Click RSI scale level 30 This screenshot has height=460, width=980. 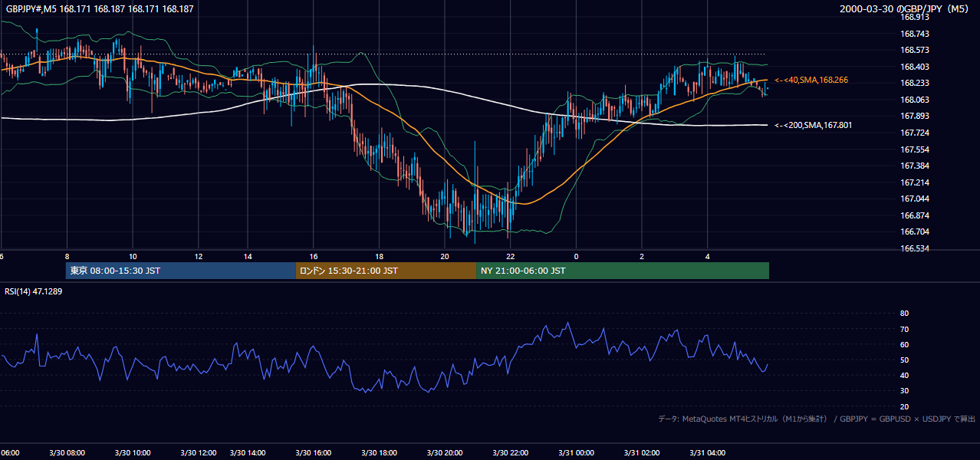tap(905, 391)
